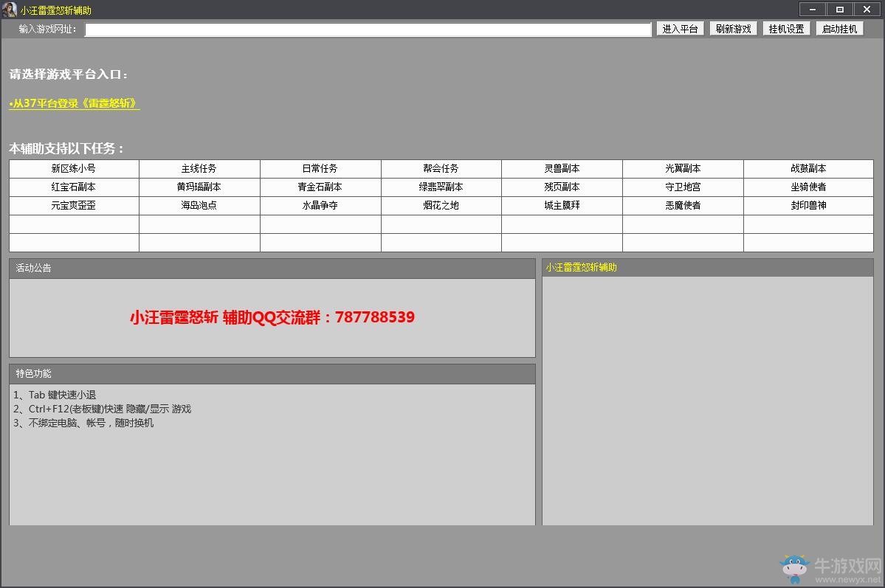Select the 光翼副本 cell
This screenshot has width=885, height=588.
click(x=683, y=169)
